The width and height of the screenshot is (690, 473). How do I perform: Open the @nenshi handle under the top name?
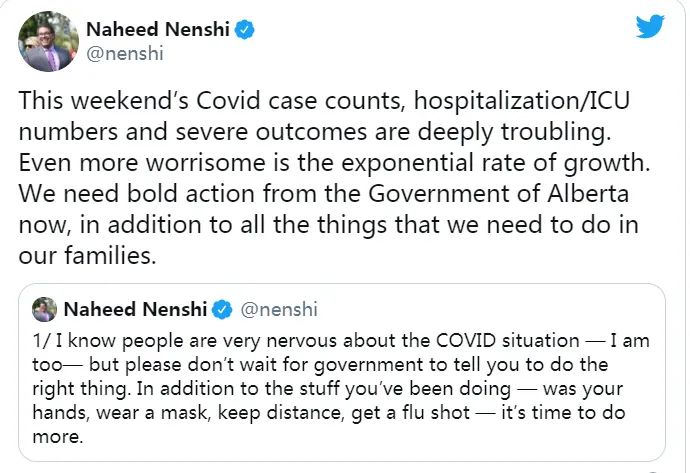point(125,54)
